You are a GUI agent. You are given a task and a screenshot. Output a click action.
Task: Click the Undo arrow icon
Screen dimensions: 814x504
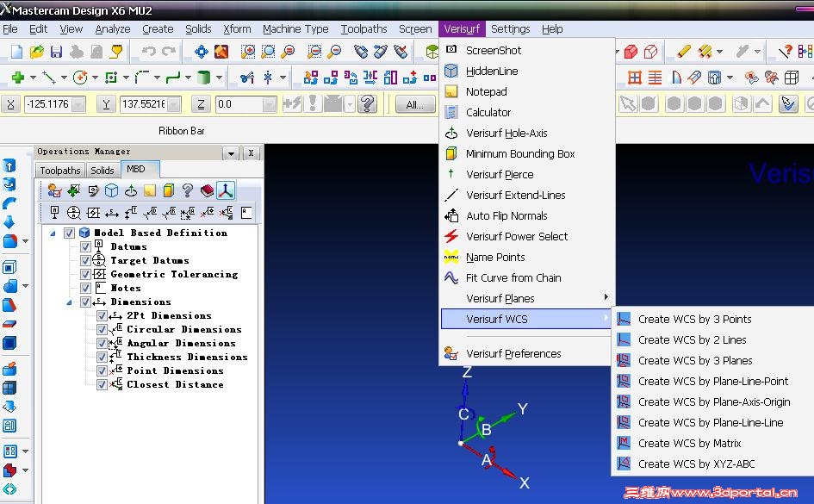point(149,52)
